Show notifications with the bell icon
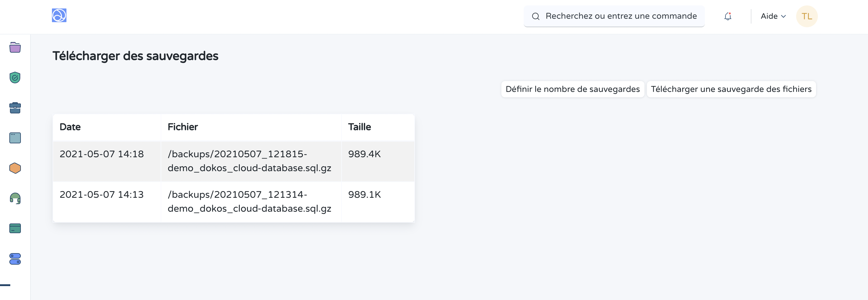 pyautogui.click(x=728, y=16)
